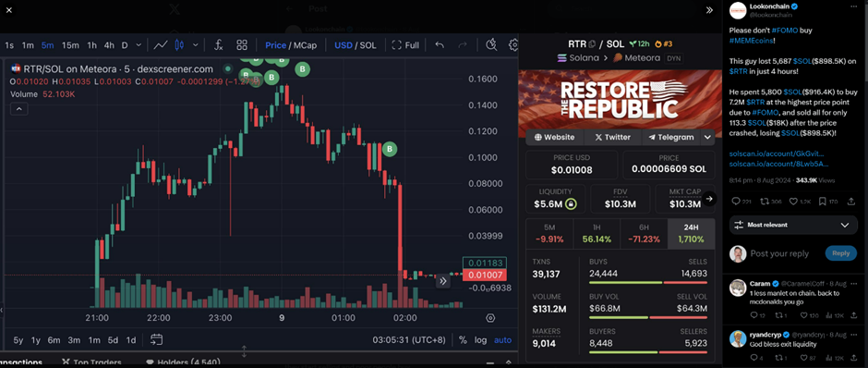This screenshot has width=868, height=368.
Task: Open the solscan.io/account/GkGvit link
Action: [777, 154]
